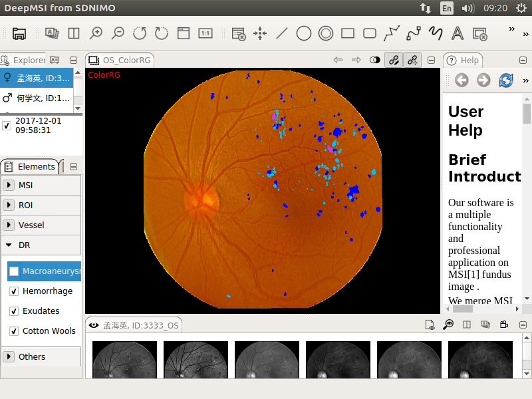The image size is (532, 399).
Task: Select the polyline drawing tool
Action: click(x=392, y=33)
